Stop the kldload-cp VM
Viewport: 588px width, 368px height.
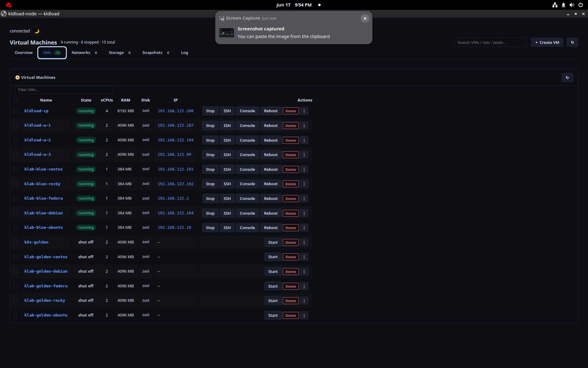pos(210,111)
